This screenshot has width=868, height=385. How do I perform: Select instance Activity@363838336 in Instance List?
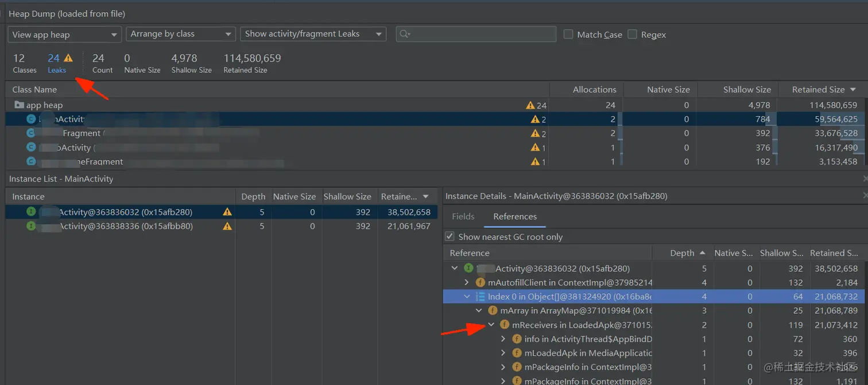[x=222, y=226]
